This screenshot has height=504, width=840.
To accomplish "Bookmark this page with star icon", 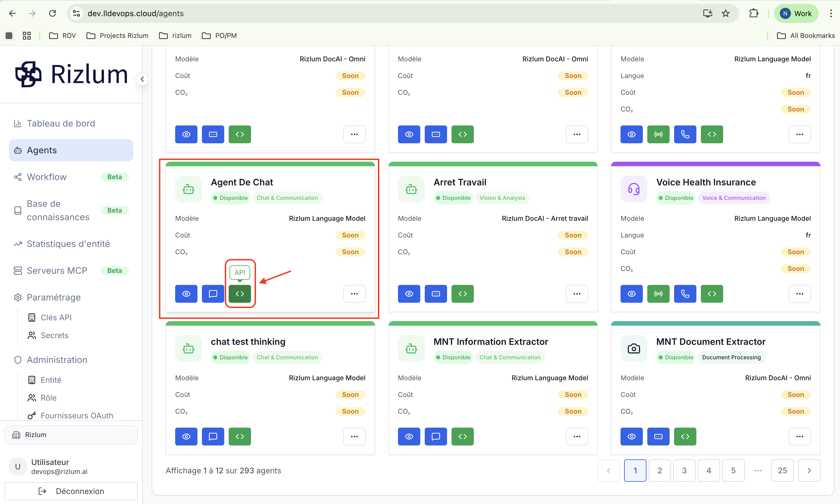I will click(726, 13).
